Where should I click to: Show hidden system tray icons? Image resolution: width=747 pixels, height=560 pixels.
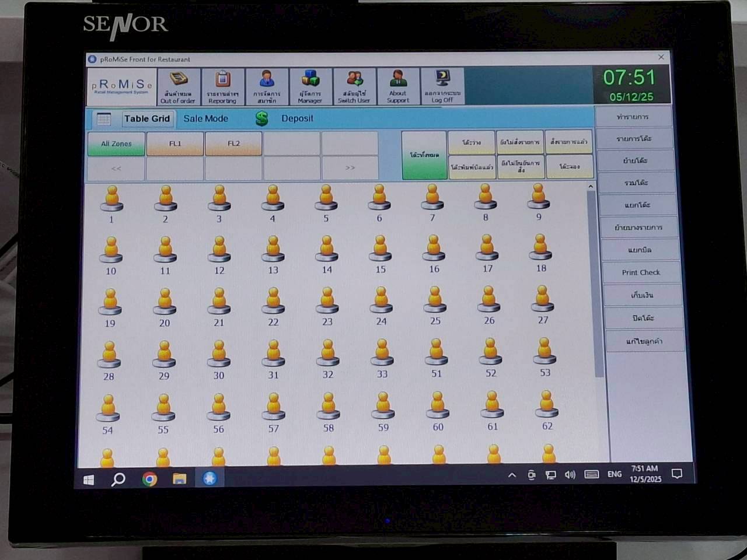(x=512, y=475)
